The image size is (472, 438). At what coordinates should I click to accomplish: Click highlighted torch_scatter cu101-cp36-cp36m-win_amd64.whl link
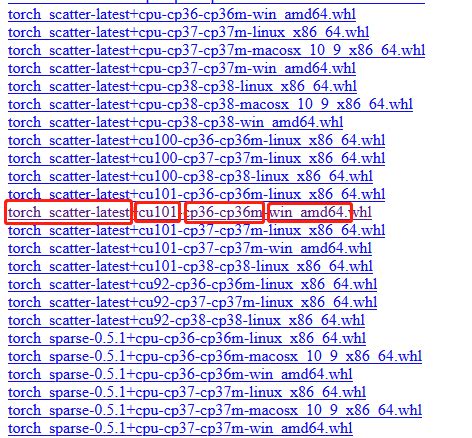(190, 212)
